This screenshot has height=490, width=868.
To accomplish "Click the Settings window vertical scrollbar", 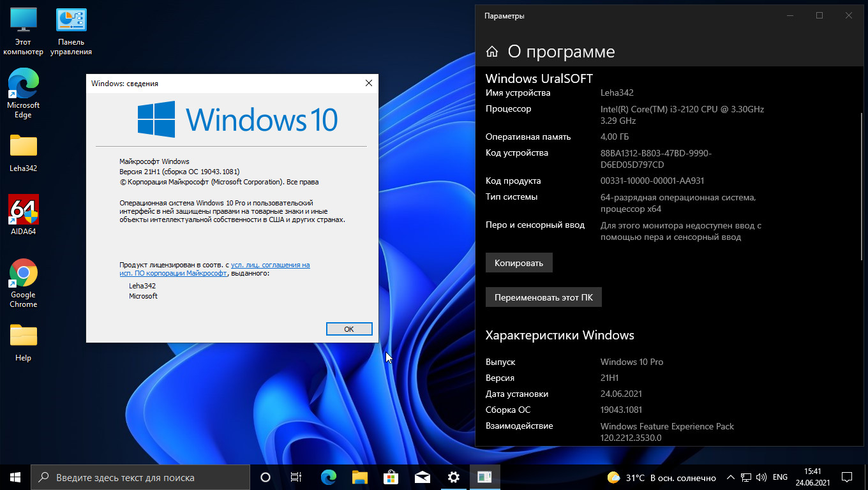I will [x=862, y=185].
